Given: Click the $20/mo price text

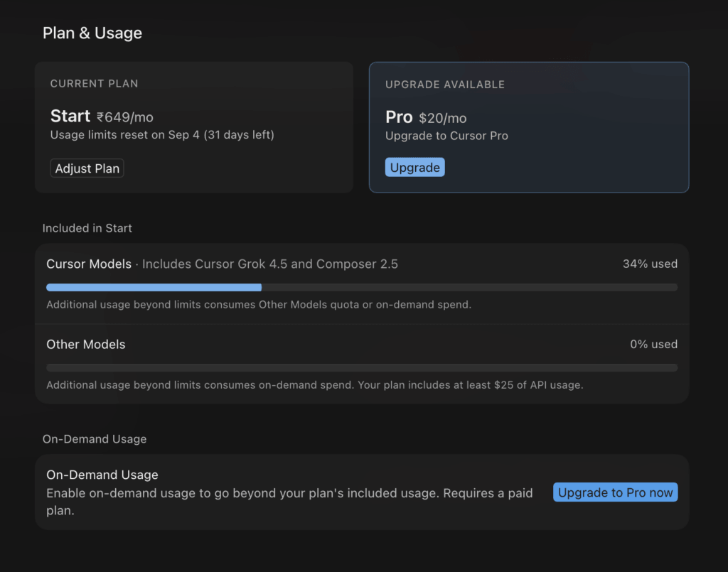Looking at the screenshot, I should tap(442, 118).
